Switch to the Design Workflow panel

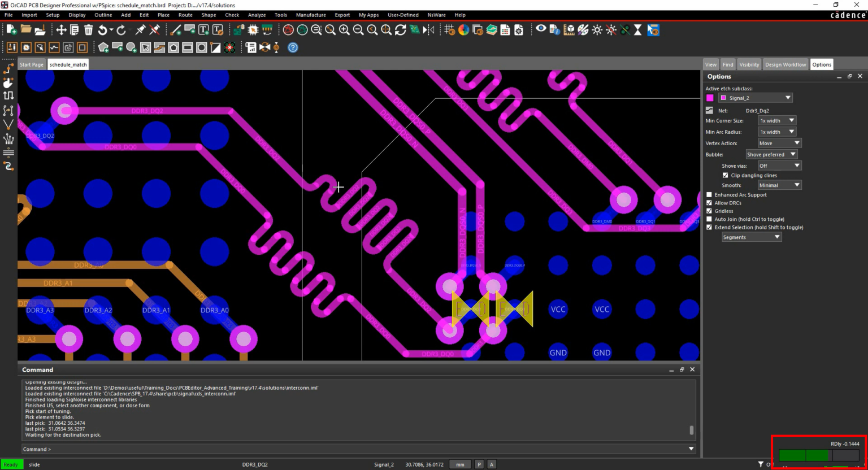785,64
